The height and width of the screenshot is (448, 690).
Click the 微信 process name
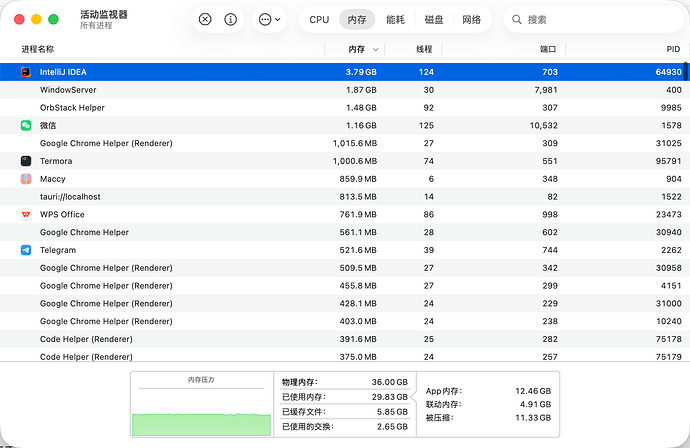tap(48, 125)
